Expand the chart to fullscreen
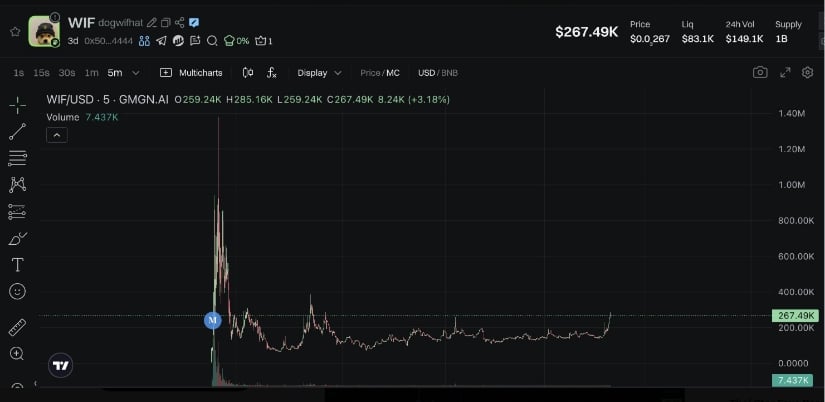The width and height of the screenshot is (825, 402). (x=784, y=73)
